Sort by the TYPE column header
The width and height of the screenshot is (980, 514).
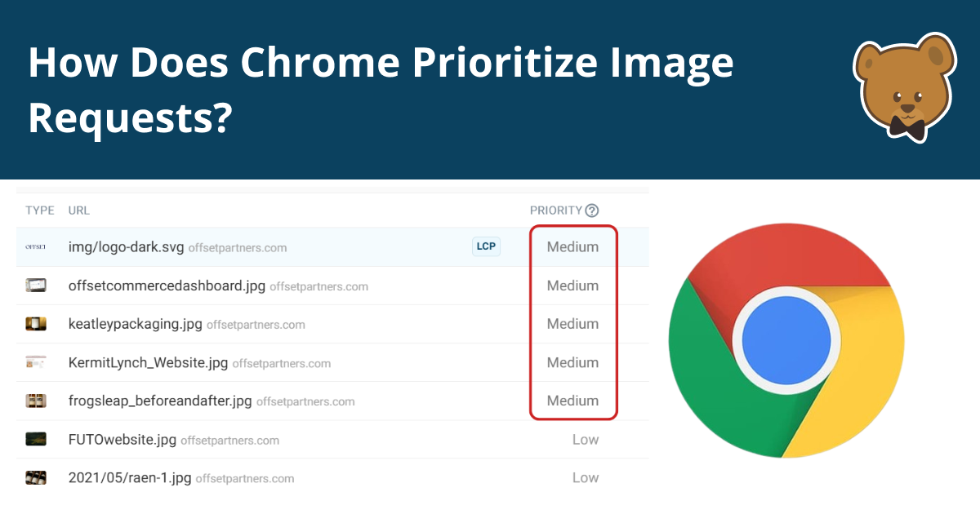pos(39,210)
